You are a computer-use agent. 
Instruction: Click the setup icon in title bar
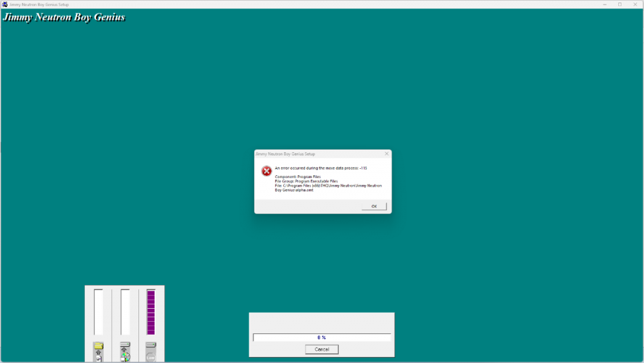pos(5,4)
